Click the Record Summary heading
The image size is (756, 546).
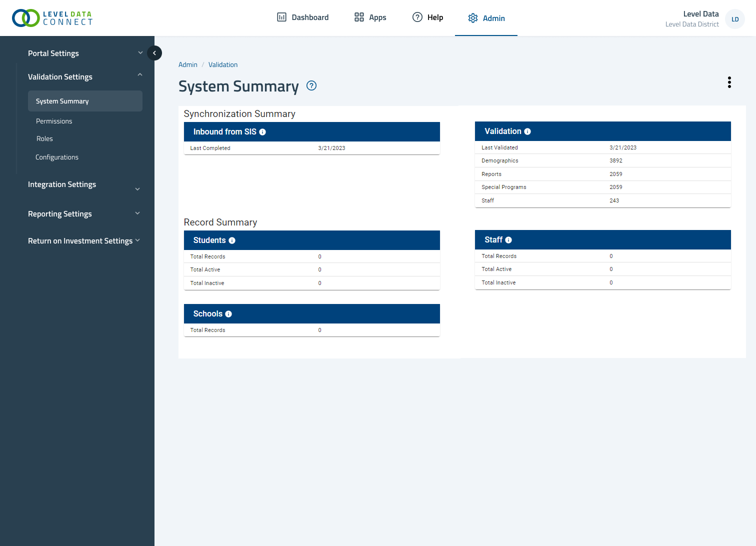pyautogui.click(x=220, y=222)
